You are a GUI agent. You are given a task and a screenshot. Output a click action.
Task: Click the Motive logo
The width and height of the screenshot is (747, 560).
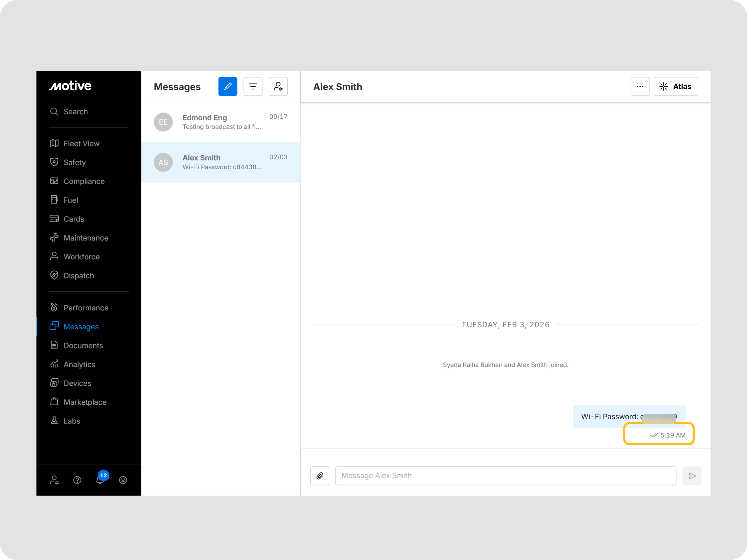coord(70,86)
